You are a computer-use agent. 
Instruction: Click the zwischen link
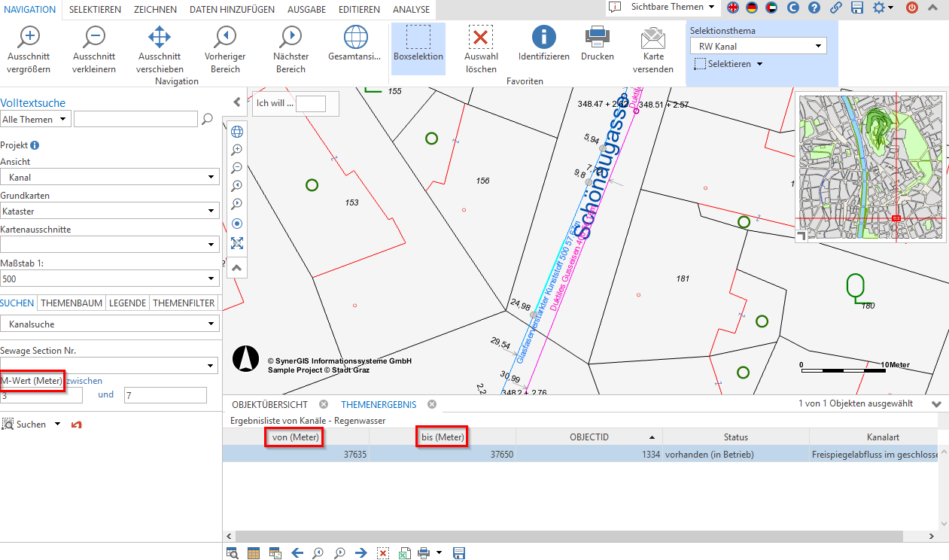pyautogui.click(x=84, y=381)
